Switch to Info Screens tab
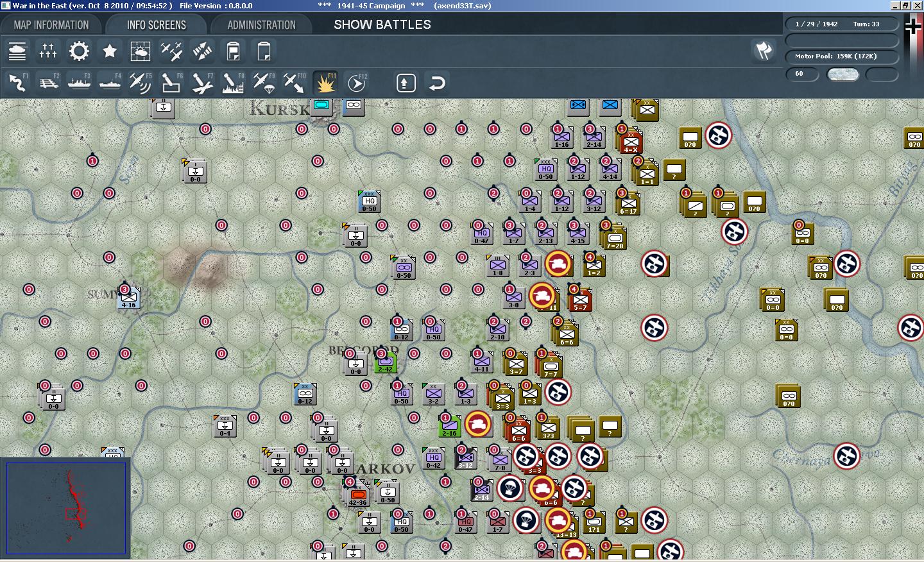Image resolution: width=924 pixels, height=562 pixels. pyautogui.click(x=157, y=25)
